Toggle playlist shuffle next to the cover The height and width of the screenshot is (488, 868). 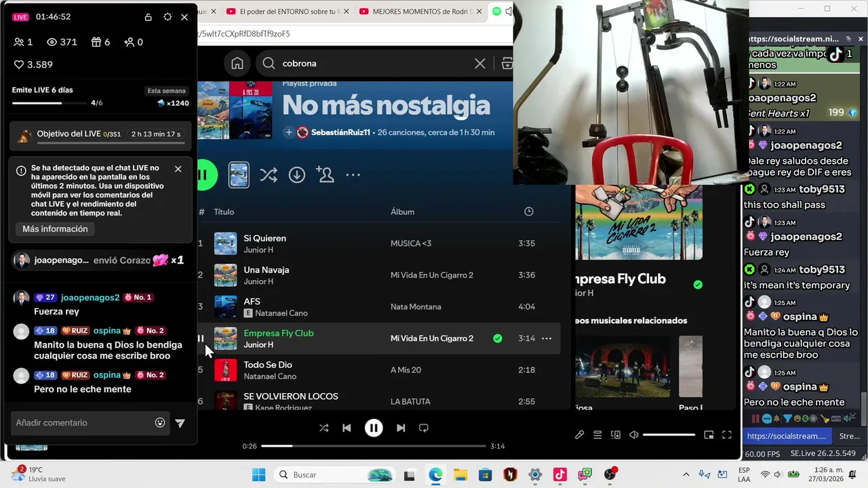coord(268,175)
